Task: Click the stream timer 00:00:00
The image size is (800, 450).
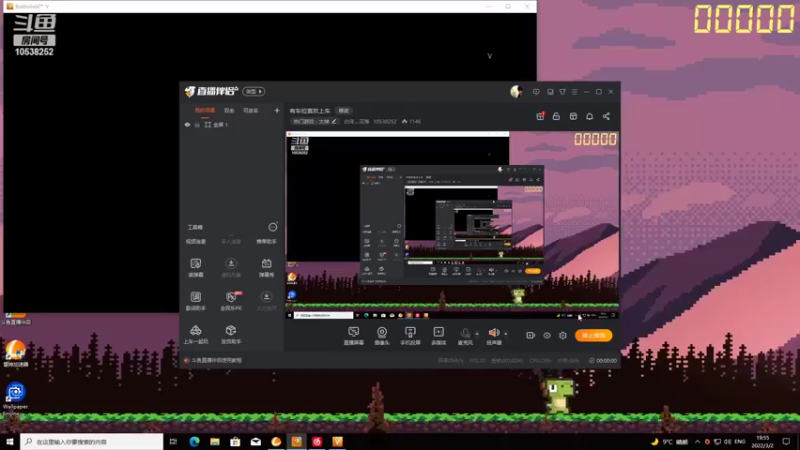Action: coord(603,360)
